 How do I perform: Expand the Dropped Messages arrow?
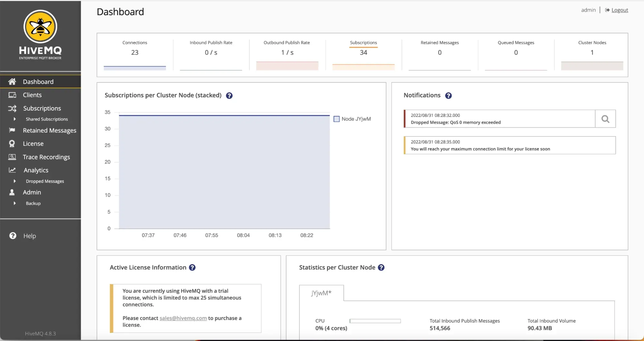point(14,181)
